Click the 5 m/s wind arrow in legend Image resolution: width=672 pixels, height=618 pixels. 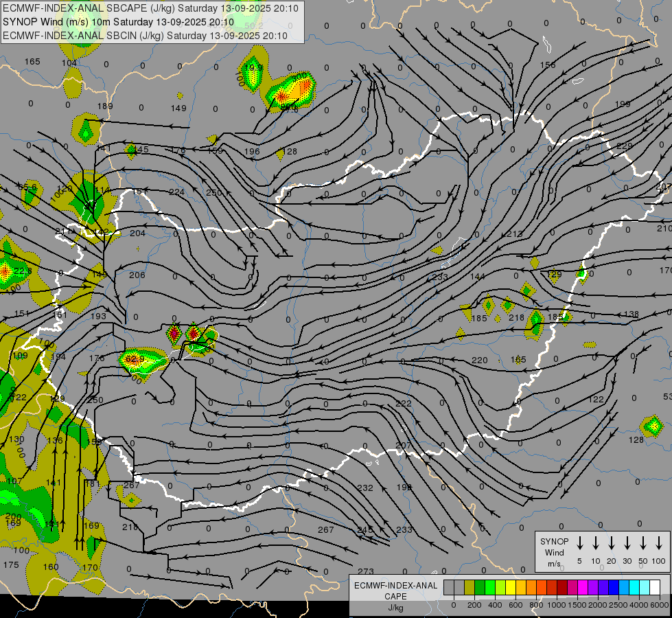[579, 543]
